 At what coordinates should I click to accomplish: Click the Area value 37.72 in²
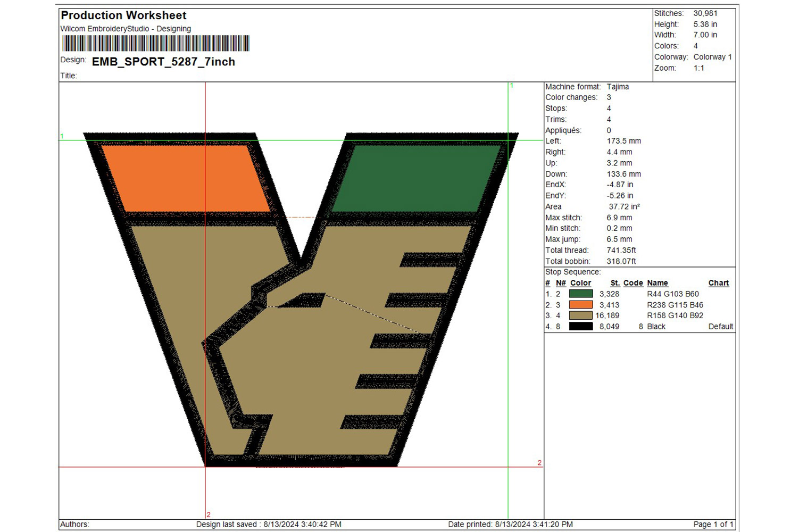[x=625, y=206]
